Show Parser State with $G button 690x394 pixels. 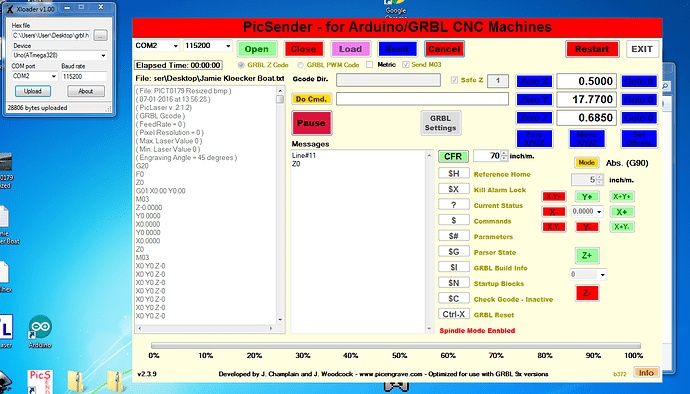click(454, 251)
